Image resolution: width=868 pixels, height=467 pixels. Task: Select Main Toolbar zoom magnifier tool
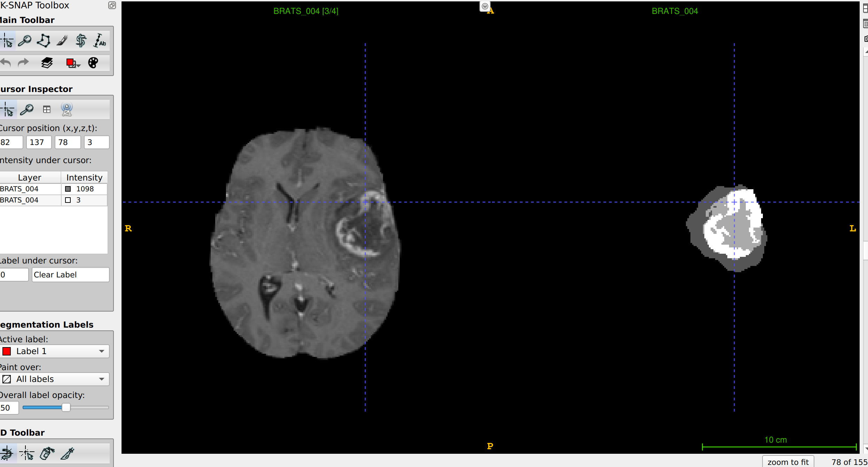tap(25, 41)
